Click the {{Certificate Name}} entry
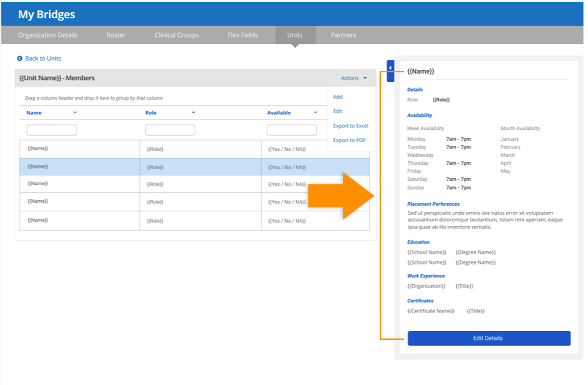This screenshot has height=385, width=588. click(x=431, y=311)
